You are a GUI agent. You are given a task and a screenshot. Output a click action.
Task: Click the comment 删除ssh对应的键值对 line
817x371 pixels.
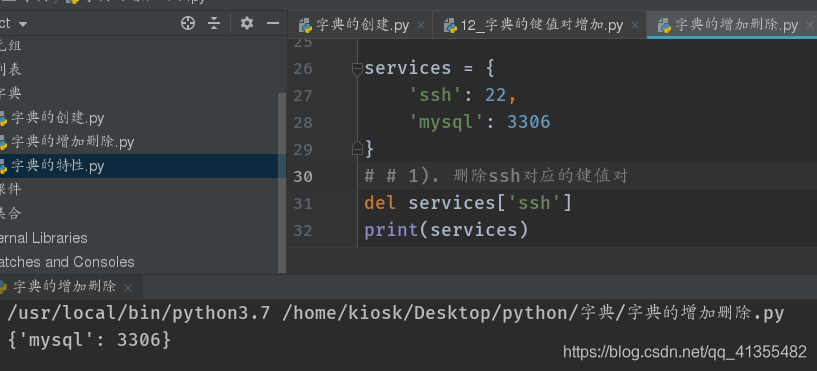pyautogui.click(x=497, y=177)
